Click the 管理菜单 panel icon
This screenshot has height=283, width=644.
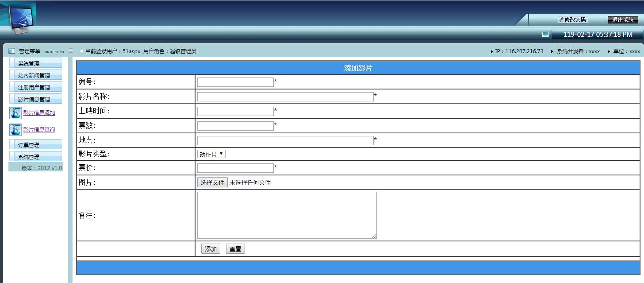[x=12, y=51]
